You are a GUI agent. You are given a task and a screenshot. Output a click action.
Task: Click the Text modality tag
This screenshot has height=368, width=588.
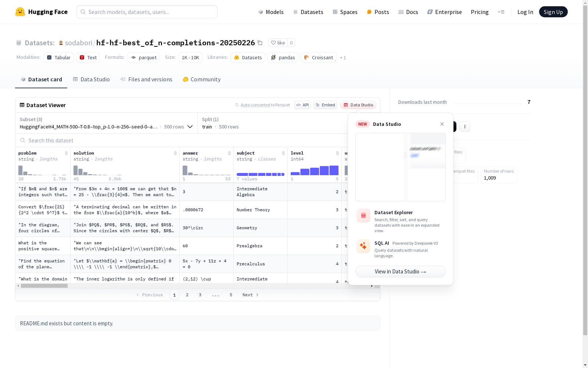pyautogui.click(x=88, y=57)
